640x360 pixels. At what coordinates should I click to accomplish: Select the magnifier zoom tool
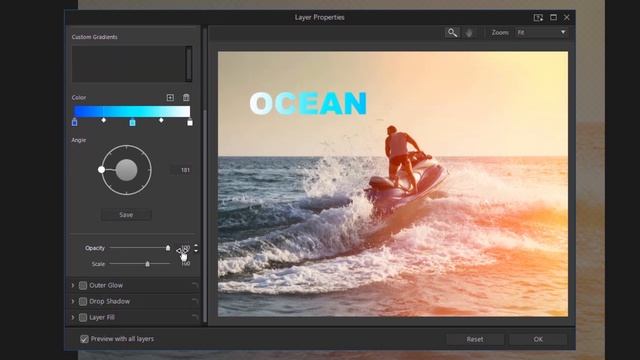(452, 33)
